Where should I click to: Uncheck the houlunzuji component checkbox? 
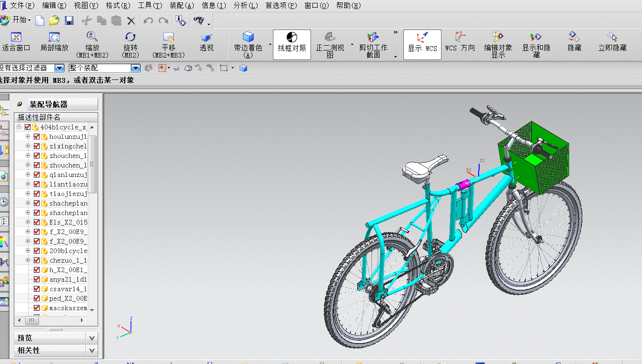(37, 137)
